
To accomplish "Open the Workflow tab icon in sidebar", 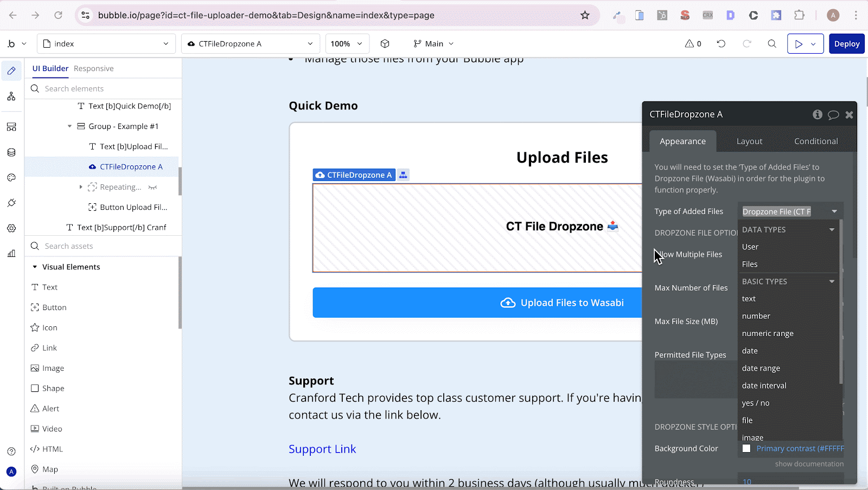I will click(11, 96).
